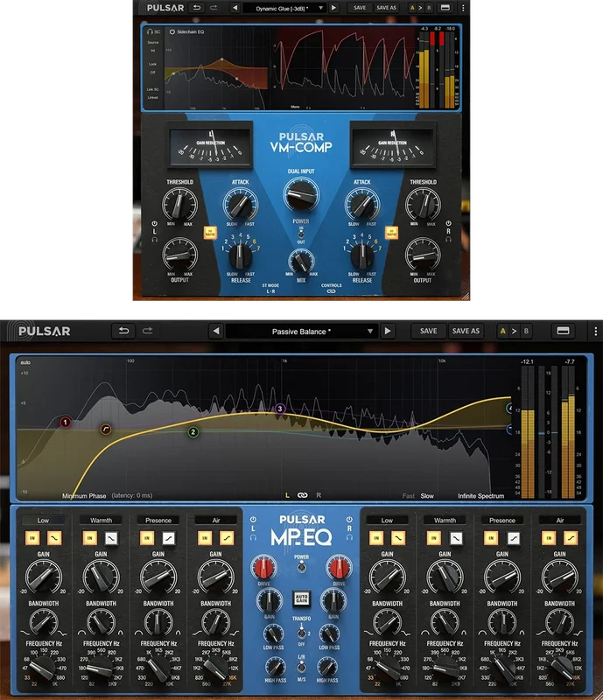The width and height of the screenshot is (603, 700).
Task: Load previous preset in VM-COMP
Action: tap(235, 8)
